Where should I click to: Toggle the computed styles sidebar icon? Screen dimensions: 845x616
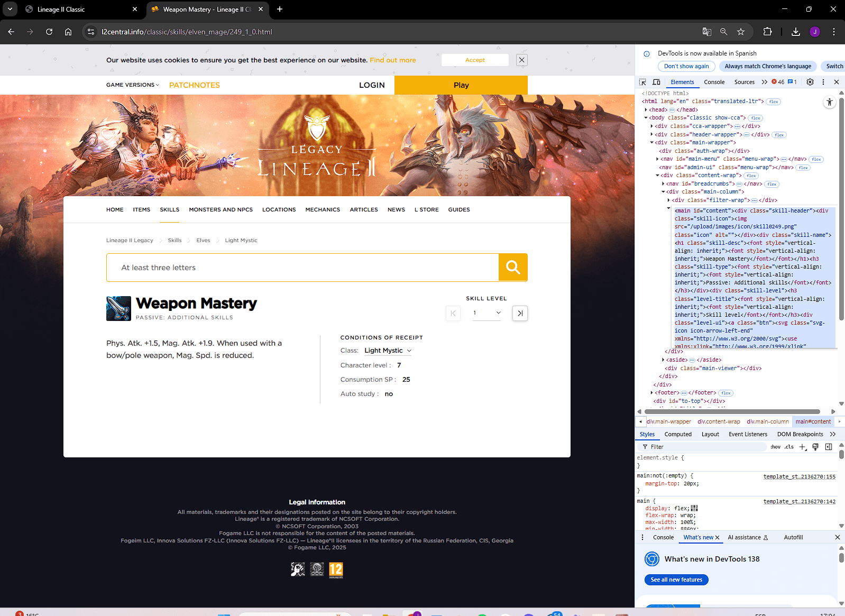(829, 447)
